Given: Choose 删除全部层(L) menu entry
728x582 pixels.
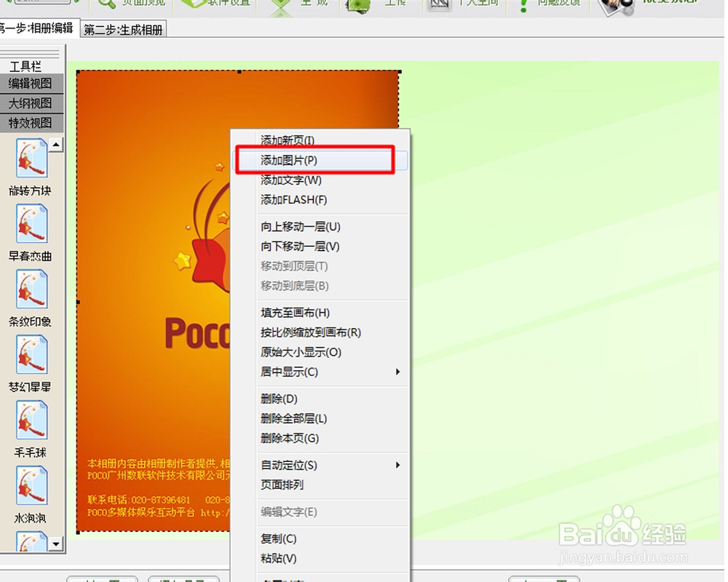Looking at the screenshot, I should pyautogui.click(x=320, y=418).
